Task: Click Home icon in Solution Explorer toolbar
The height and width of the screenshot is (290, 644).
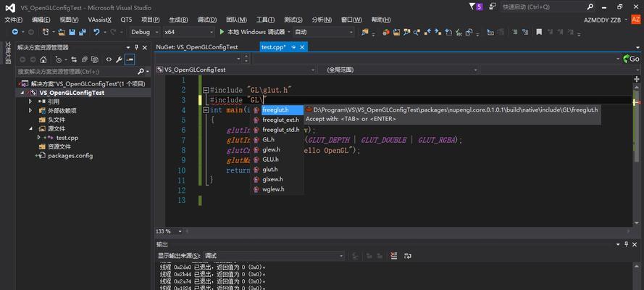Action: [43, 59]
